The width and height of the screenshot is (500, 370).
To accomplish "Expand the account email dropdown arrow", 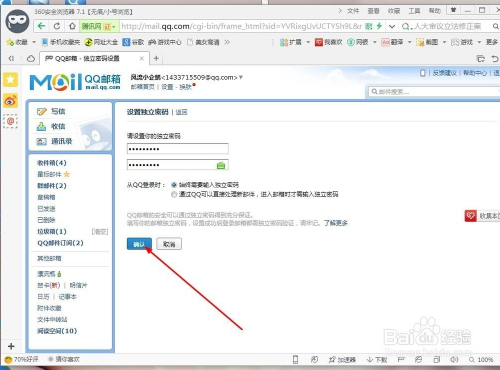I will point(241,77).
